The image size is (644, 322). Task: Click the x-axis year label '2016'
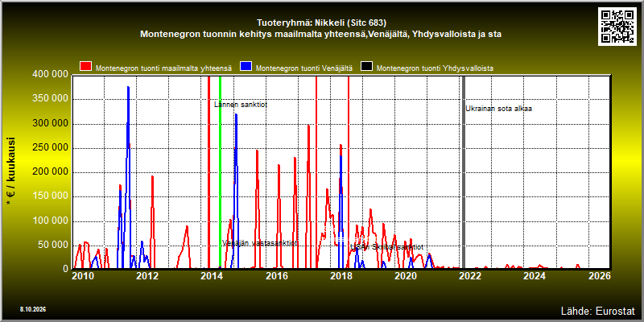click(x=276, y=276)
